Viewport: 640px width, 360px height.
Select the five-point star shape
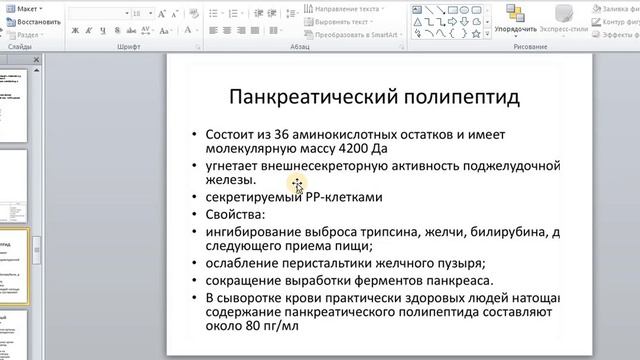[476, 33]
